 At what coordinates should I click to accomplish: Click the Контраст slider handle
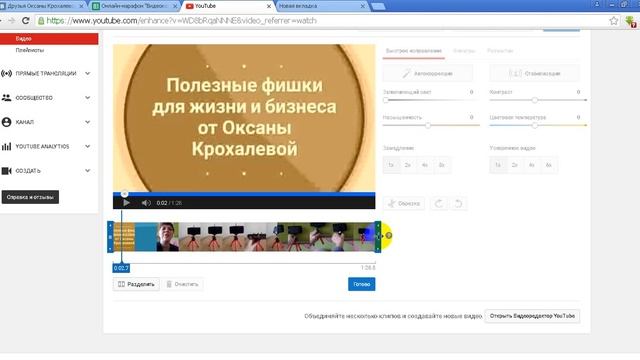click(535, 100)
